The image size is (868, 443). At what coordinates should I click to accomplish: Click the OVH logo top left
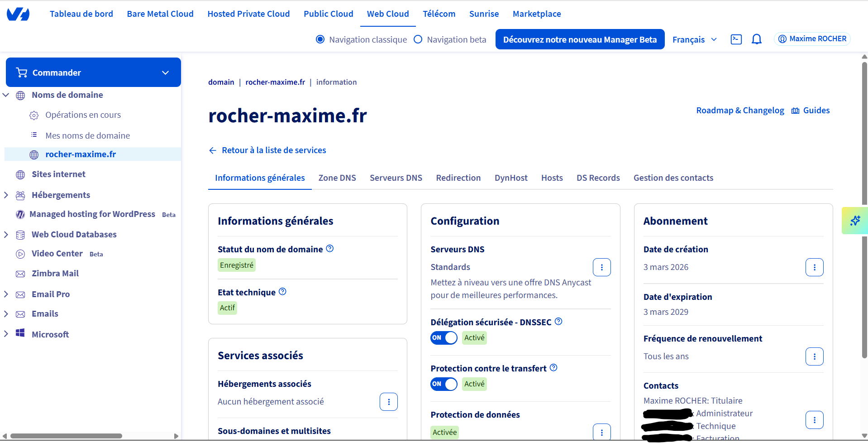pos(18,14)
